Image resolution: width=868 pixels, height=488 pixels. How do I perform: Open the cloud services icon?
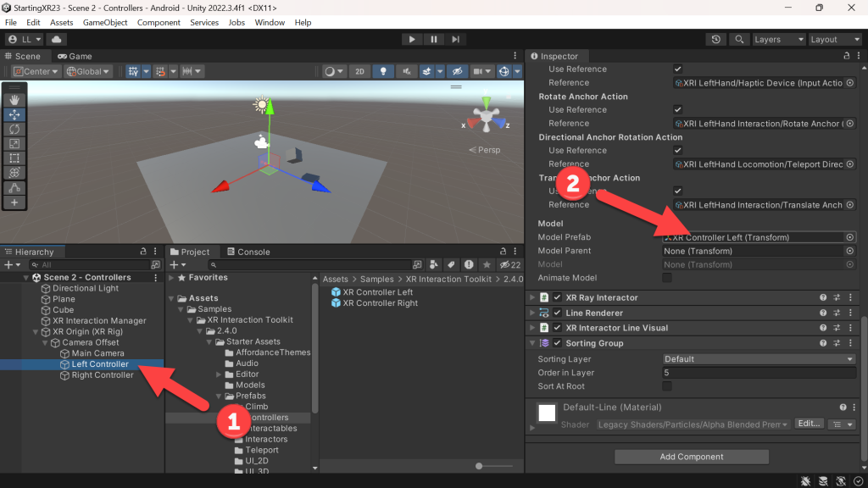[57, 39]
